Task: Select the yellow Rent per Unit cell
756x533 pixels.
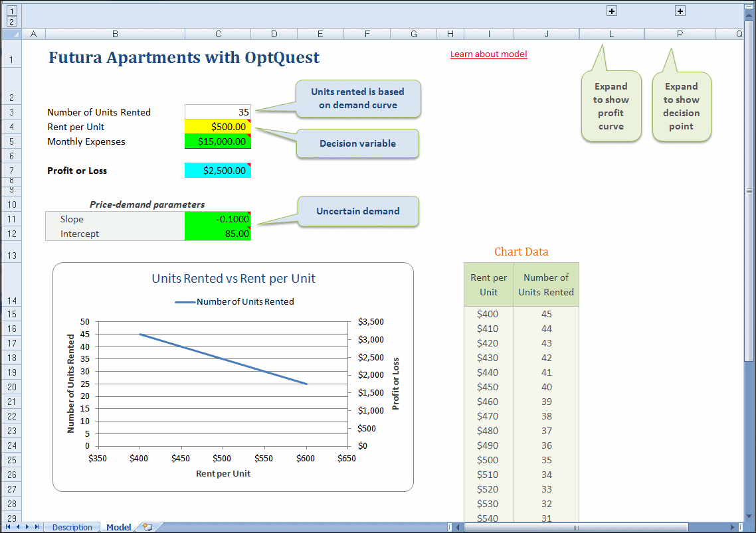Action: pos(218,127)
